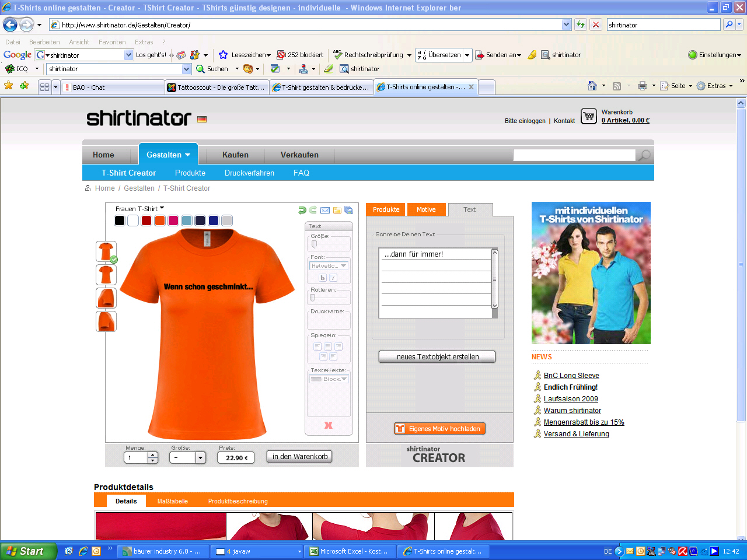This screenshot has height=560, width=747.
Task: Refresh the page in Internet Explorer
Action: pos(580,24)
